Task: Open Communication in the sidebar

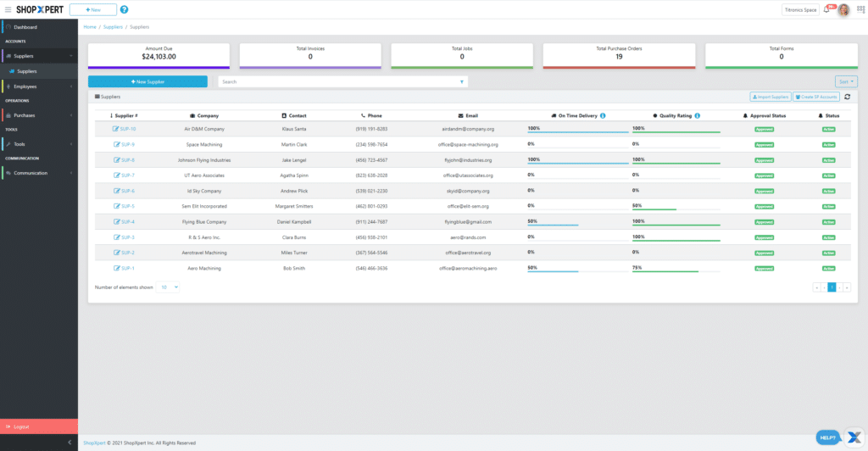Action: [38, 173]
